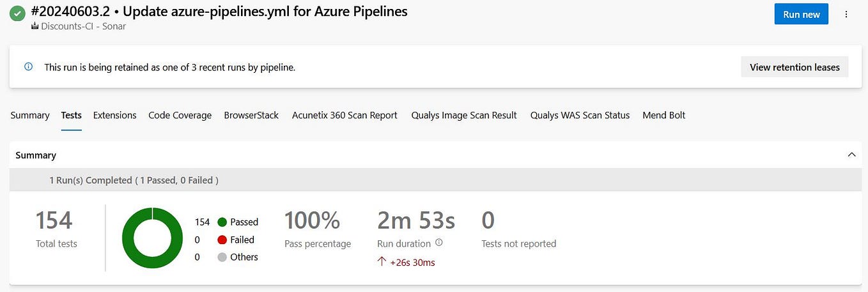
Task: Click the Run duration info icon
Action: pos(438,243)
